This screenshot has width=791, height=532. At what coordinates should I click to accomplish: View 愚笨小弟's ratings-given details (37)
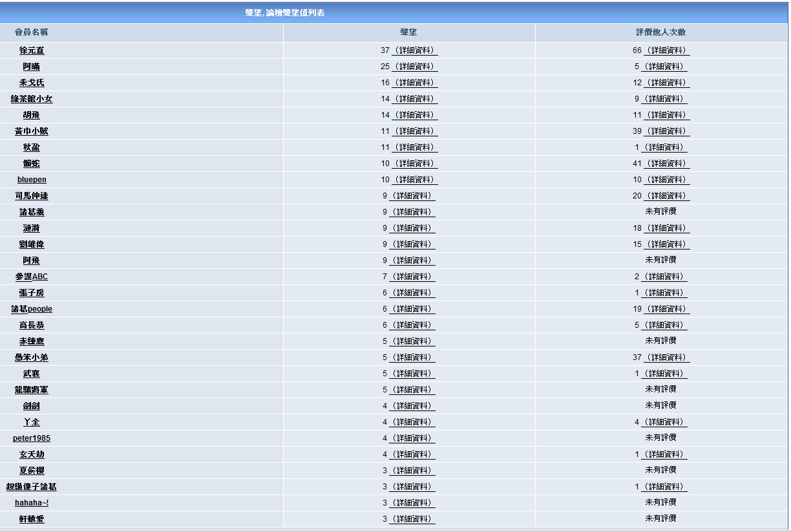point(666,357)
